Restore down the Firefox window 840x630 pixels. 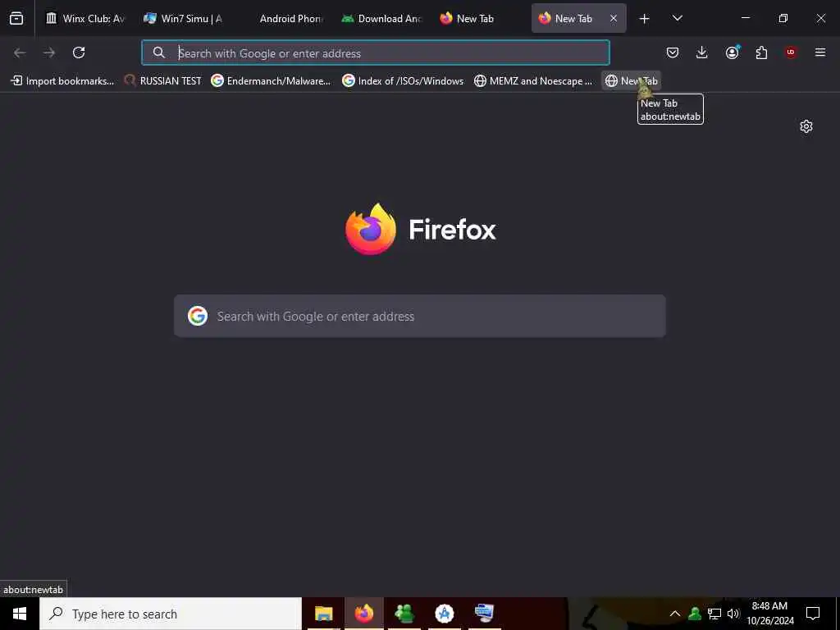783,18
